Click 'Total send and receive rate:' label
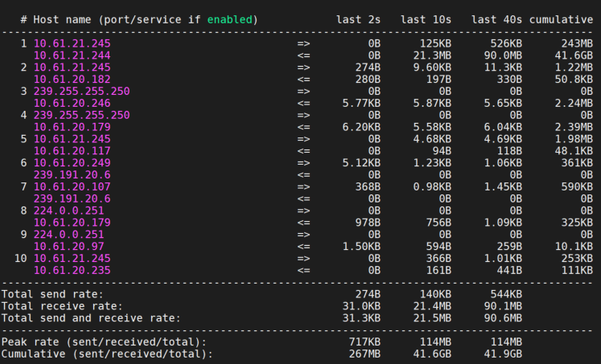601x364 pixels. click(91, 318)
